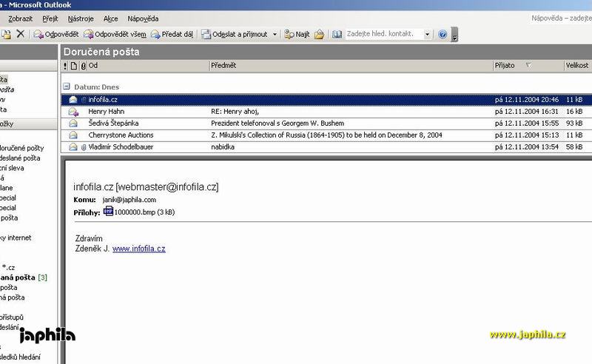Select Šedivá Štěpánka message
Viewport: 592px width, 364px height.
pos(326,123)
